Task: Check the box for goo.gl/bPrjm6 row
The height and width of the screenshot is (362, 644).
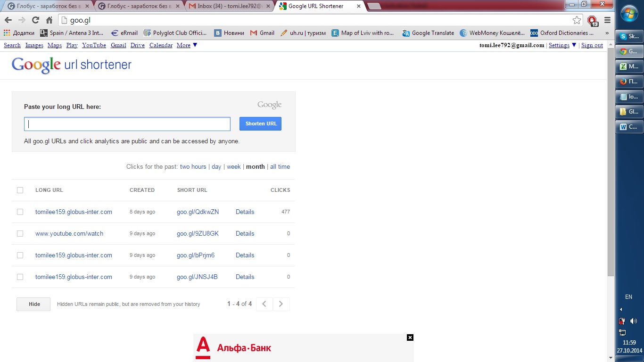Action: click(20, 255)
